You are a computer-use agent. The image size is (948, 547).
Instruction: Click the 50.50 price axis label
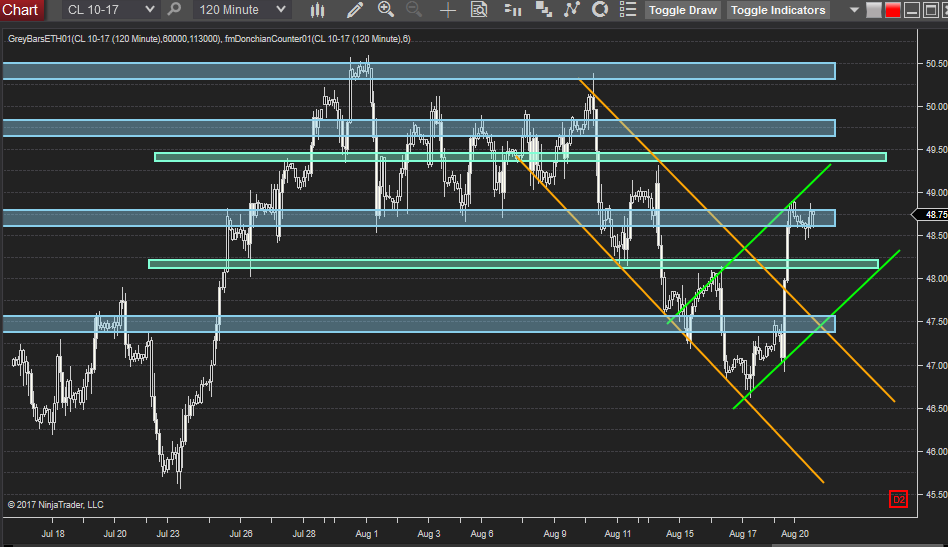(x=936, y=63)
